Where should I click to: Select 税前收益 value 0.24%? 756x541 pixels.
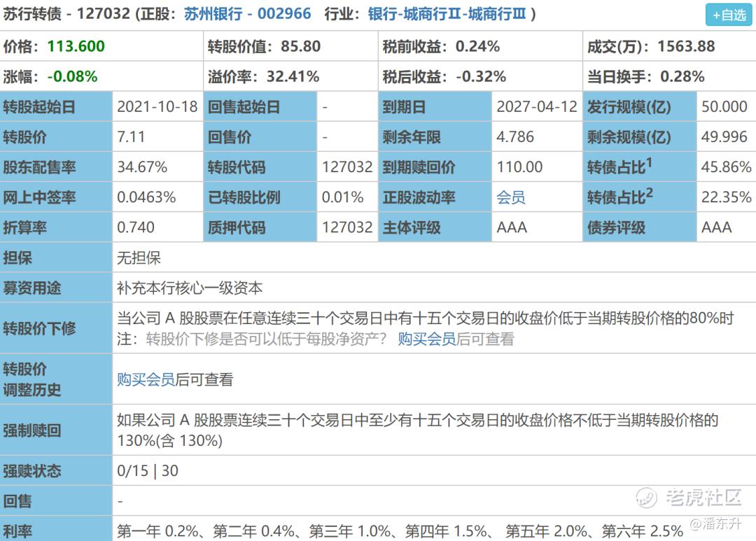point(477,46)
